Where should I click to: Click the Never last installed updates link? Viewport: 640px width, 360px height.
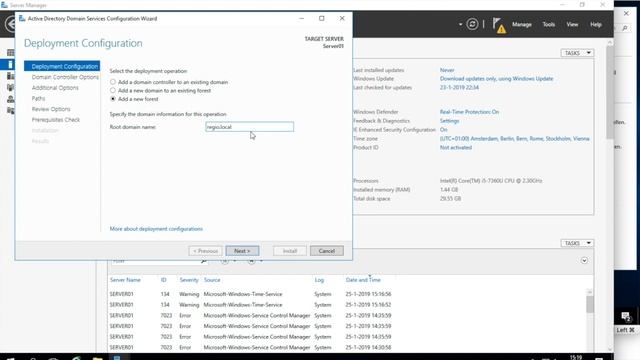pyautogui.click(x=447, y=70)
